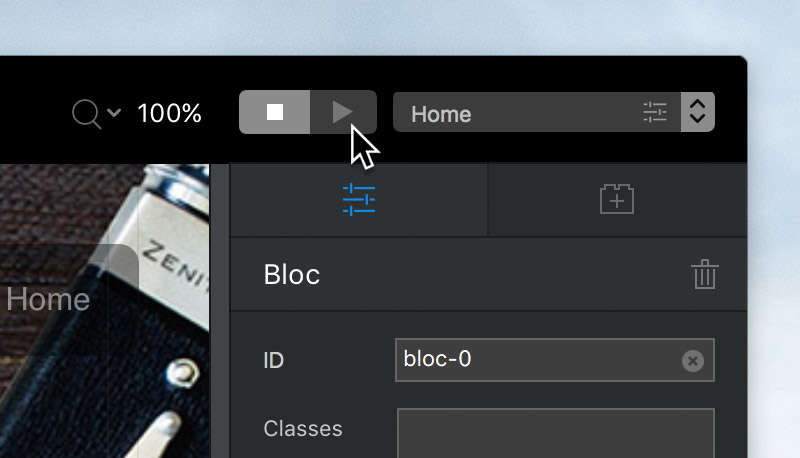
Task: Click the Classes label
Action: 303,429
